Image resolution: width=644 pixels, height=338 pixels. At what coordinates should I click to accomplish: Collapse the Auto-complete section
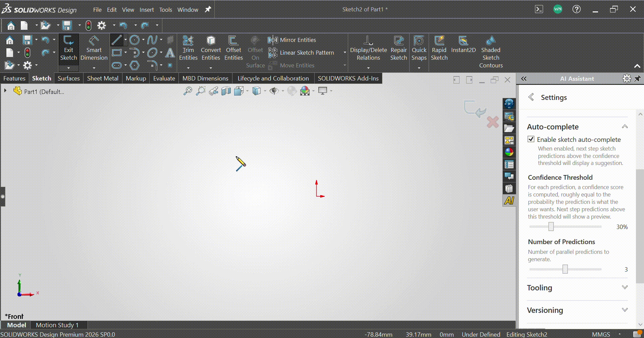coord(625,126)
